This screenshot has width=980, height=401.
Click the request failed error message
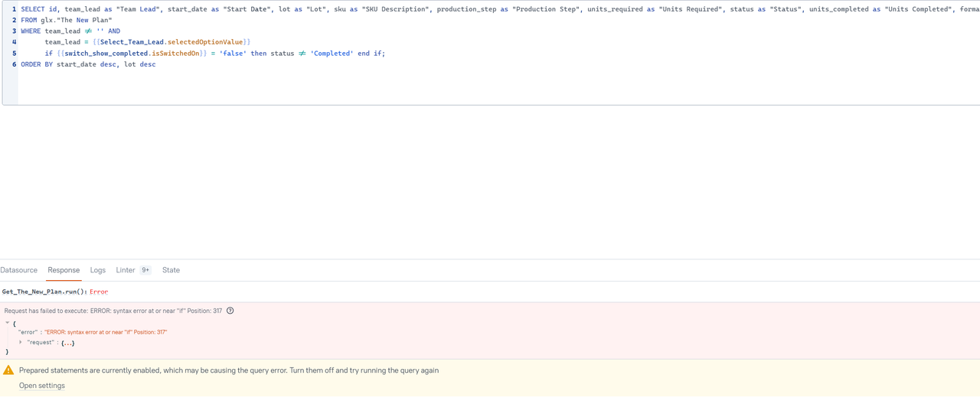point(113,311)
